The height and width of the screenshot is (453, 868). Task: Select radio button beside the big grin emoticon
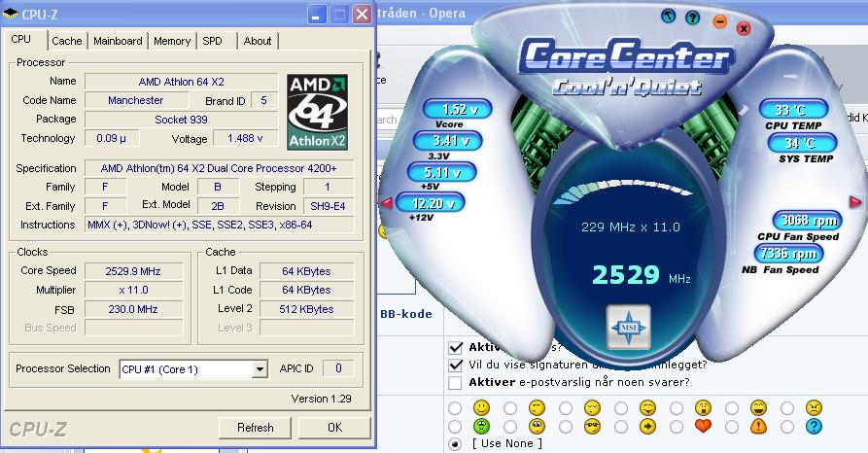click(x=732, y=408)
